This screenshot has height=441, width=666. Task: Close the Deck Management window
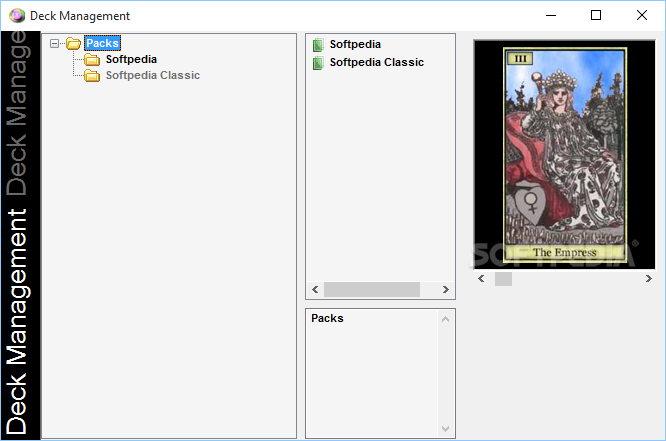point(642,16)
